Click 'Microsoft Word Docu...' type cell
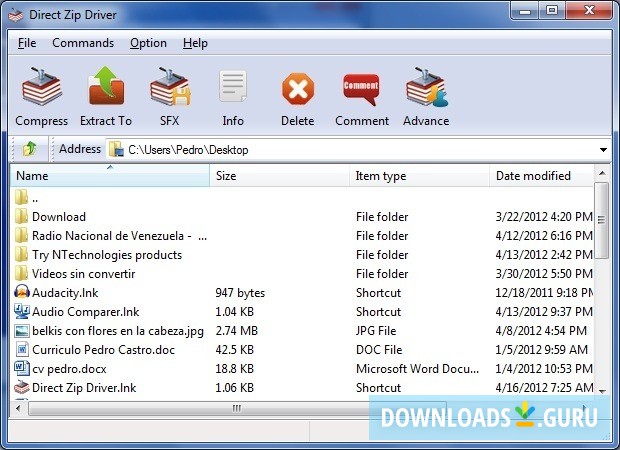The width and height of the screenshot is (620, 450). (418, 369)
